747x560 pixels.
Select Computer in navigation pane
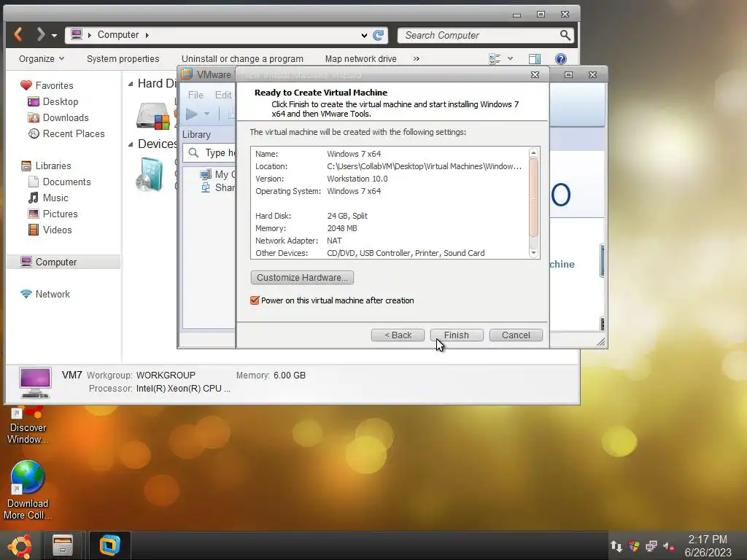tap(64, 262)
